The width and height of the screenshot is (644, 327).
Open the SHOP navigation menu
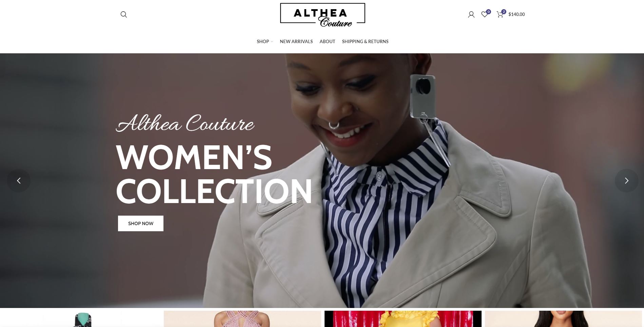(x=263, y=41)
